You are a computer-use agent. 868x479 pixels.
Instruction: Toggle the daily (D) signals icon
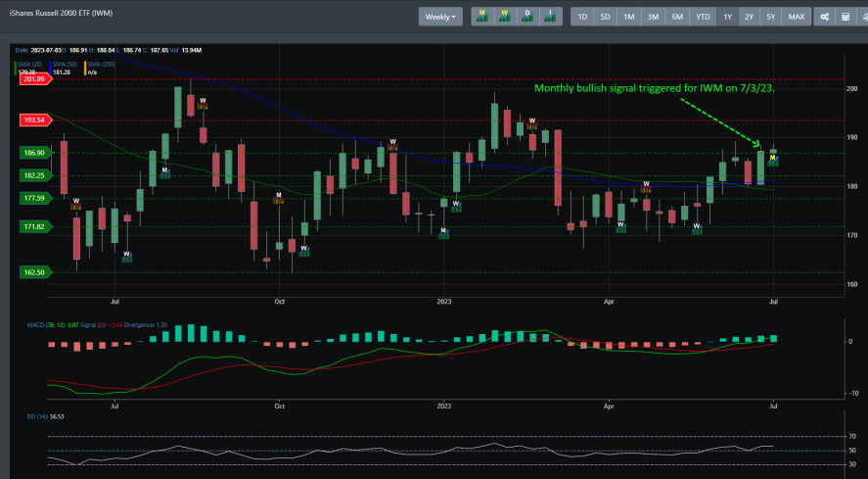tap(527, 17)
